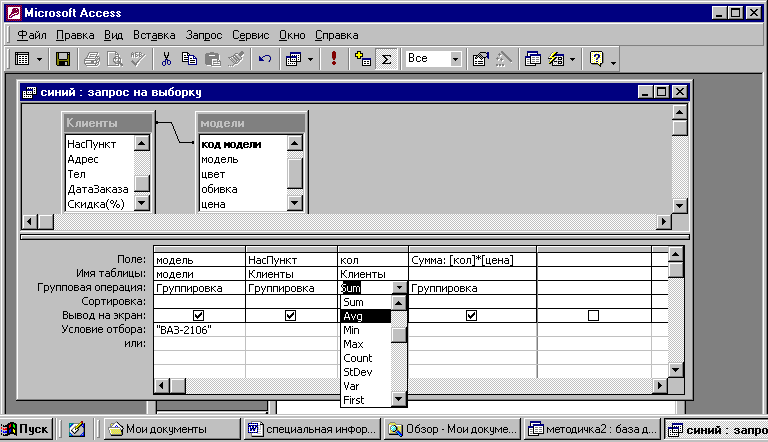Open the Query Type dropdown arrow
This screenshot has height=442, width=768.
(310, 60)
